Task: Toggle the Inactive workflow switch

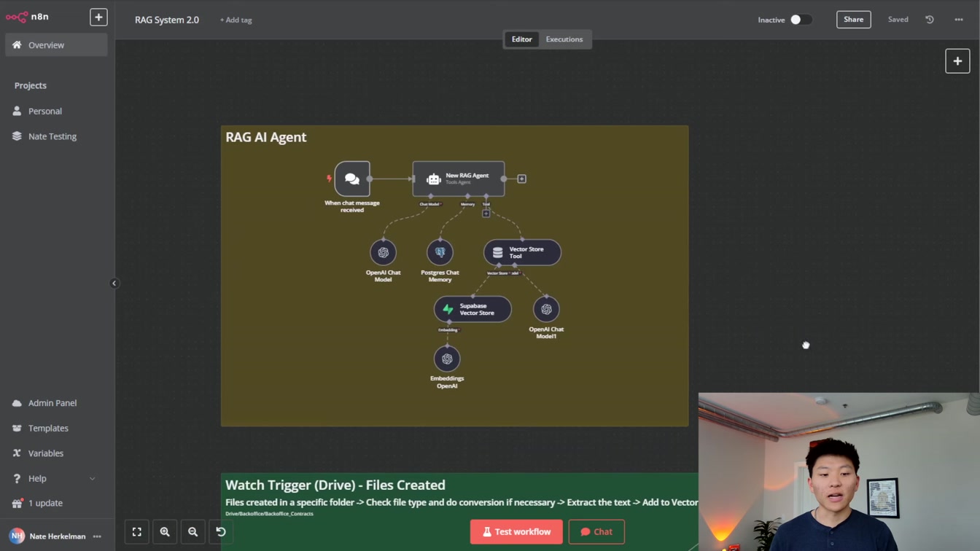Action: [801, 20]
